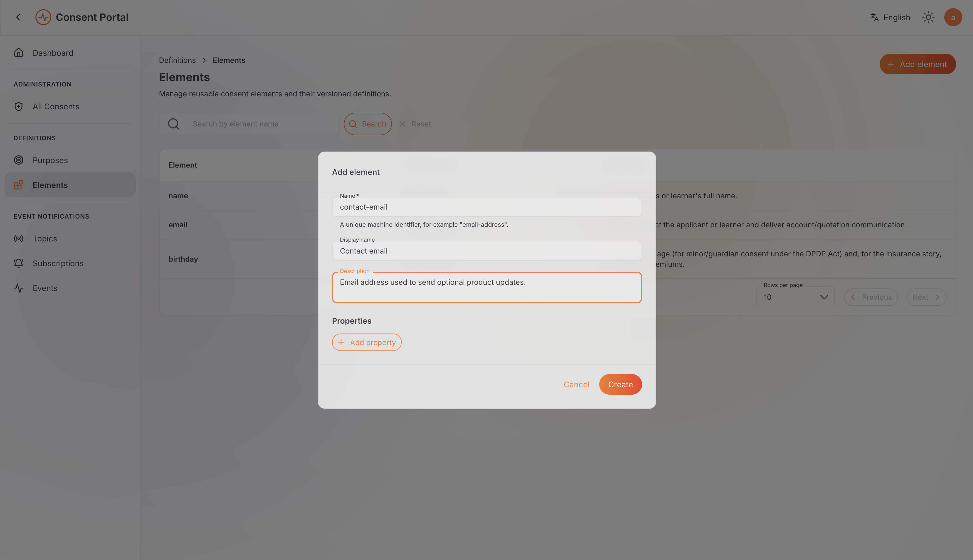Viewport: 973px width, 560px height.
Task: Open Purposes in the sidebar
Action: pos(70,160)
